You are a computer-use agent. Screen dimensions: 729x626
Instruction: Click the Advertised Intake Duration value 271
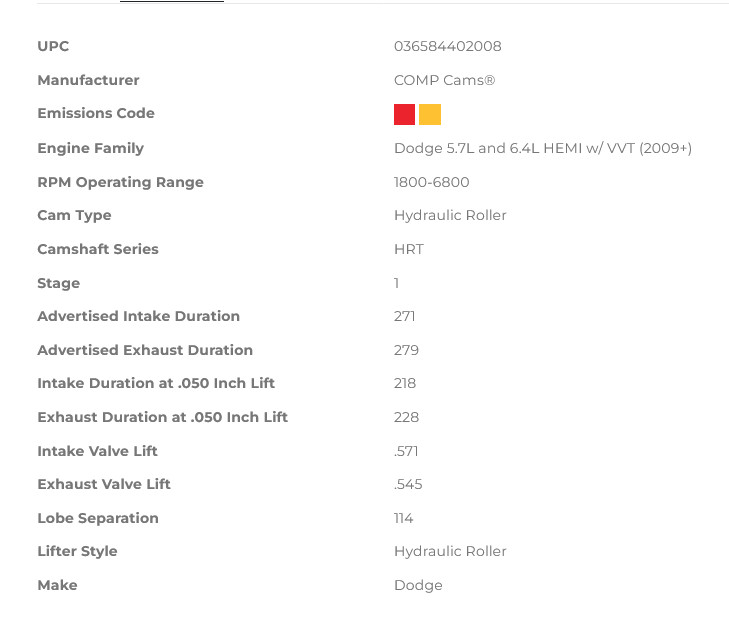[x=404, y=316]
